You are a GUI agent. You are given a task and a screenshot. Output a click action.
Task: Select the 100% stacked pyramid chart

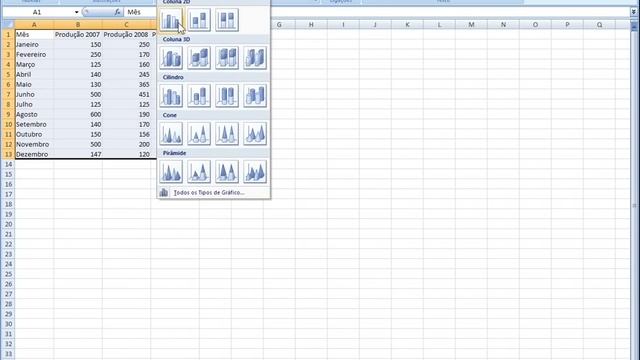[x=227, y=171]
